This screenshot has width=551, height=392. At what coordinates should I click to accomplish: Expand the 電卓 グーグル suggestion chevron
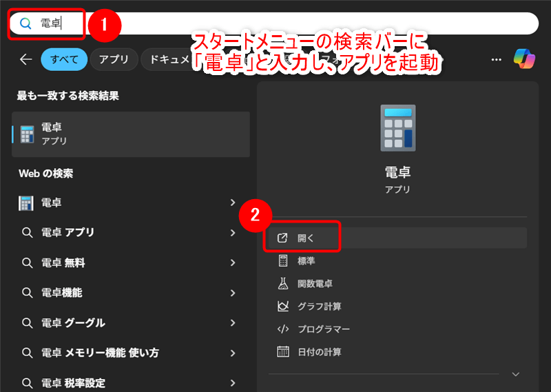coord(233,322)
